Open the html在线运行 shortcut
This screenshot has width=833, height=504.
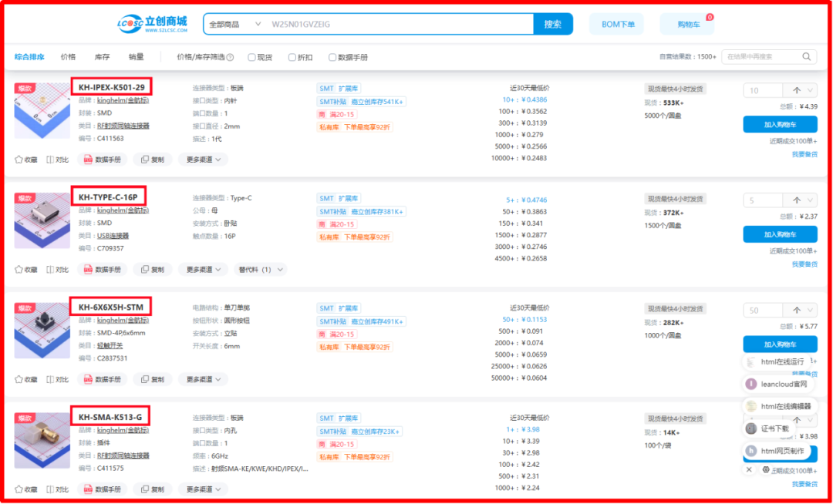point(777,362)
